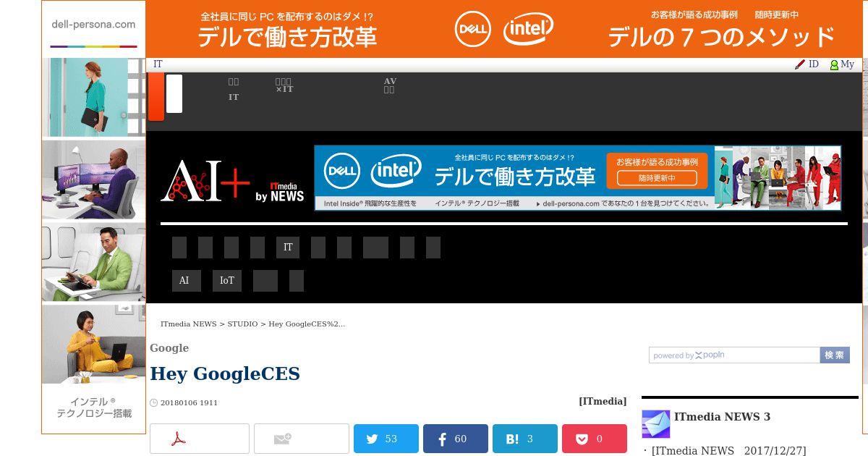Open the [ITmedia NEWS 2017/12/27] link
The width and height of the screenshot is (868, 456).
728,450
